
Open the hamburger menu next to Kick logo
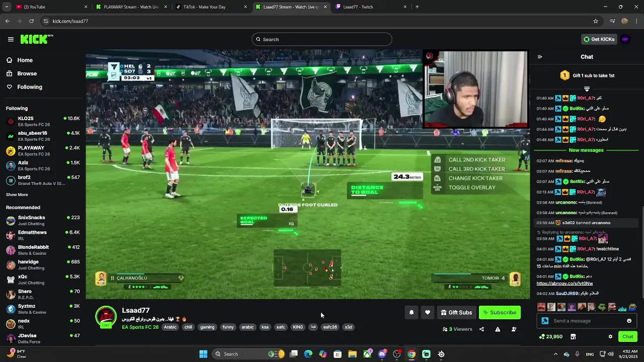(x=11, y=39)
